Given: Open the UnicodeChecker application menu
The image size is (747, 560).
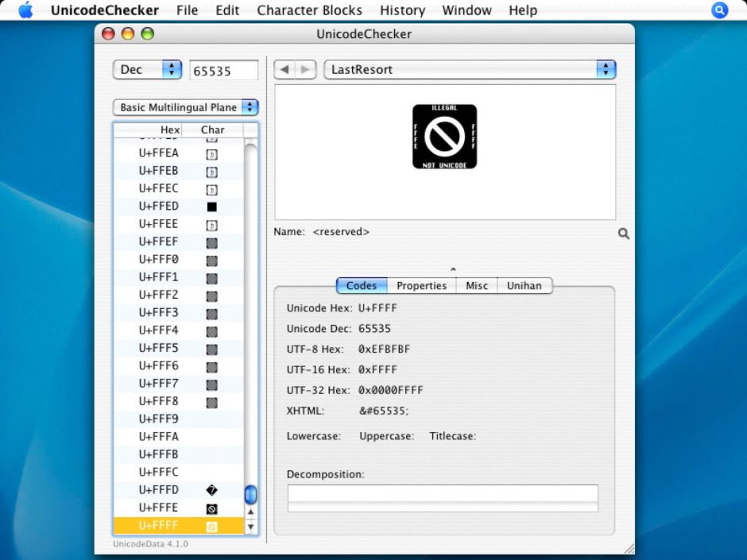Looking at the screenshot, I should click(x=104, y=10).
